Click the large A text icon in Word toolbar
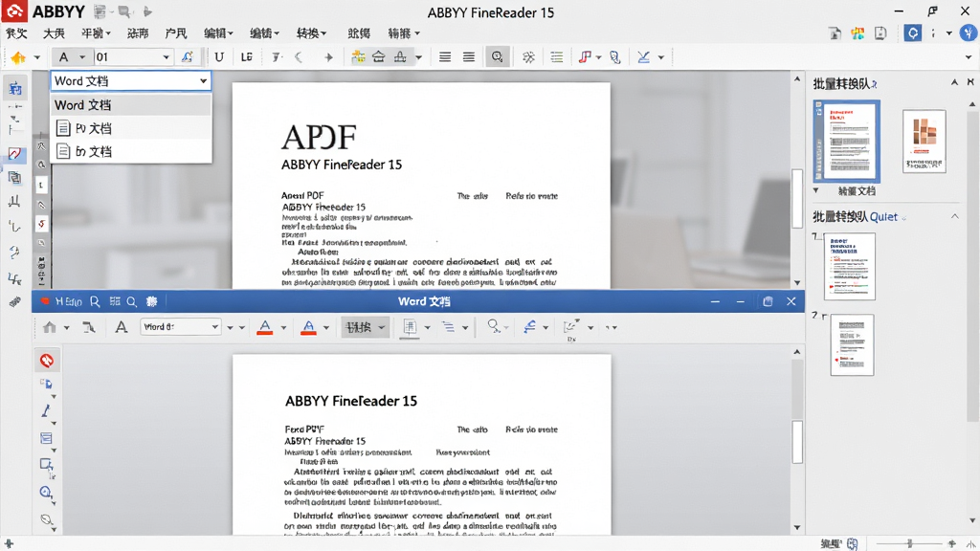 click(122, 327)
